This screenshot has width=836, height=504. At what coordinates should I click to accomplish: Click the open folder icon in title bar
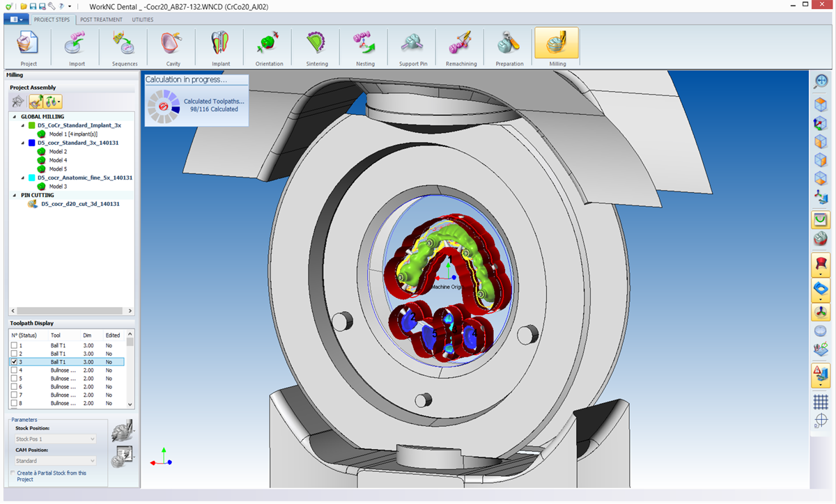24,6
